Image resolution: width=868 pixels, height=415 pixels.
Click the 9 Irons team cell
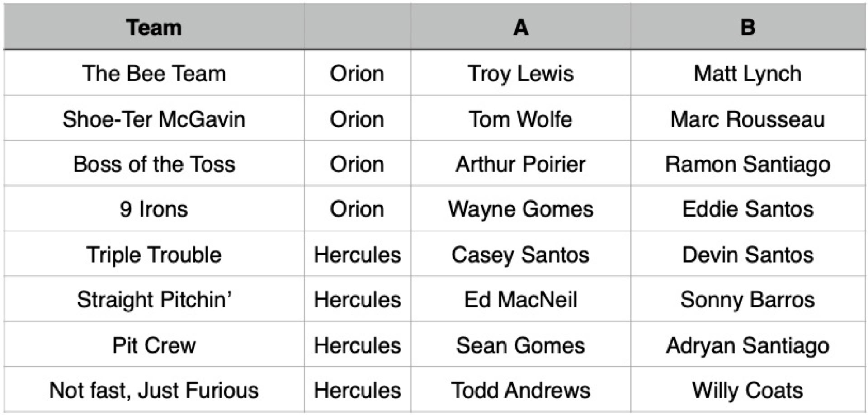[x=154, y=209]
